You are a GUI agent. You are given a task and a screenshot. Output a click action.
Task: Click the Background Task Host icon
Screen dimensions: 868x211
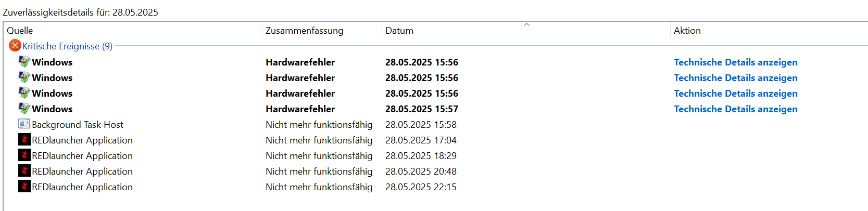[x=24, y=124]
